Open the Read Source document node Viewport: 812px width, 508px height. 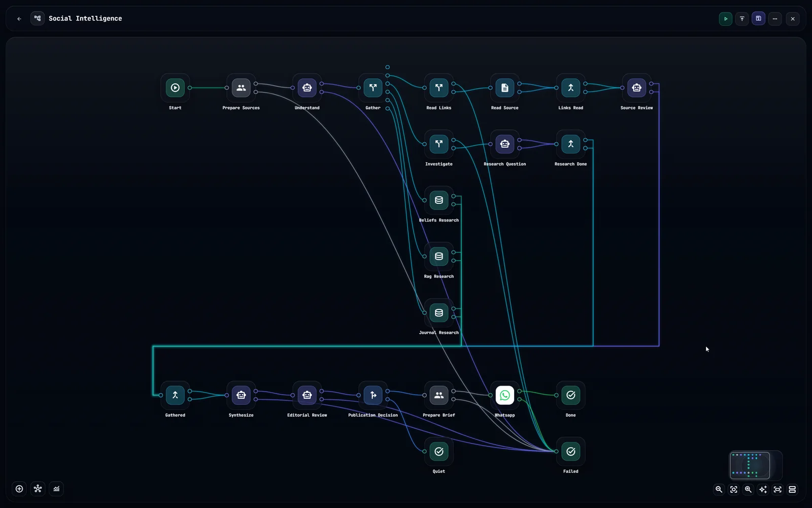[x=505, y=88]
